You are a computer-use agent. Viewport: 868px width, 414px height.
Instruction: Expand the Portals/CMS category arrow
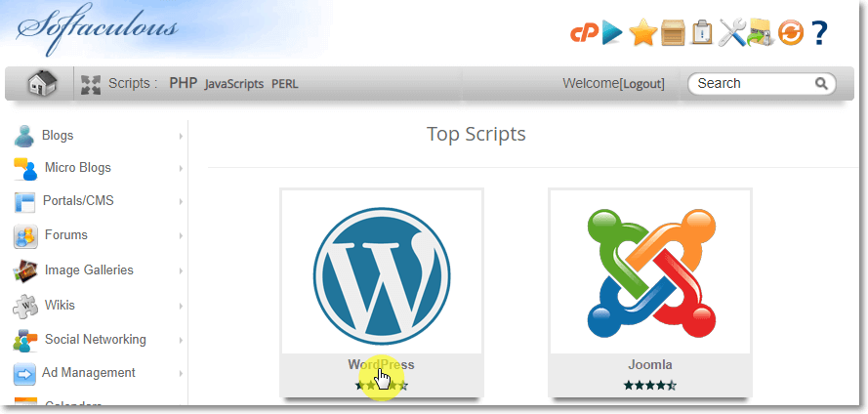pos(181,202)
